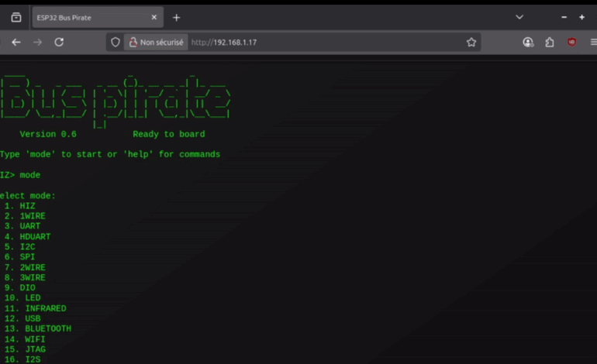Image resolution: width=597 pixels, height=364 pixels.
Task: Expand the list all tabs chevron
Action: point(519,17)
